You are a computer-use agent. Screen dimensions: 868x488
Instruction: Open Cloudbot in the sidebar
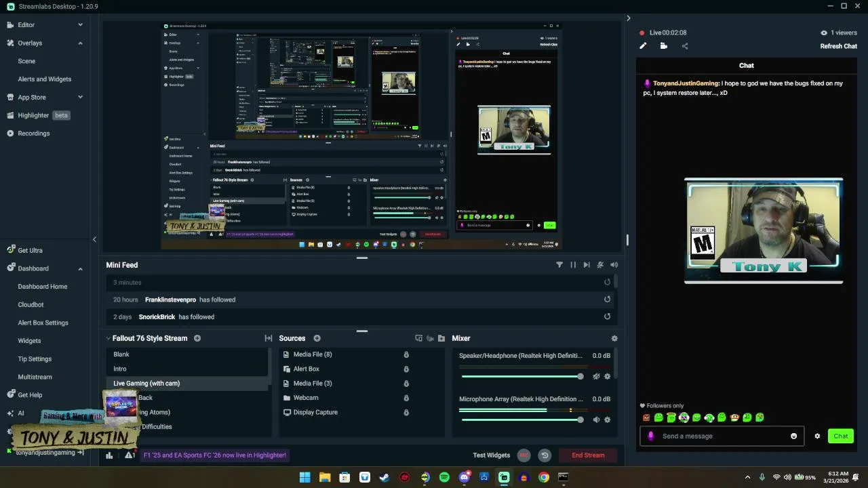click(31, 305)
